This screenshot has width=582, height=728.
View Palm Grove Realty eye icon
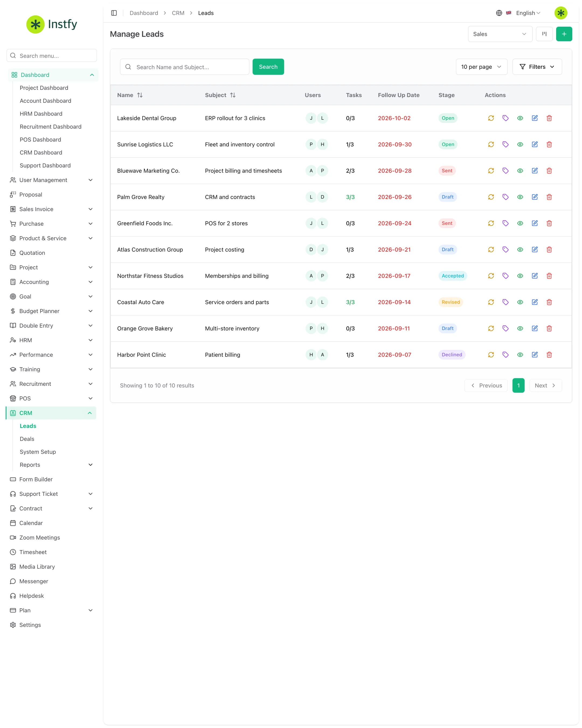click(520, 197)
